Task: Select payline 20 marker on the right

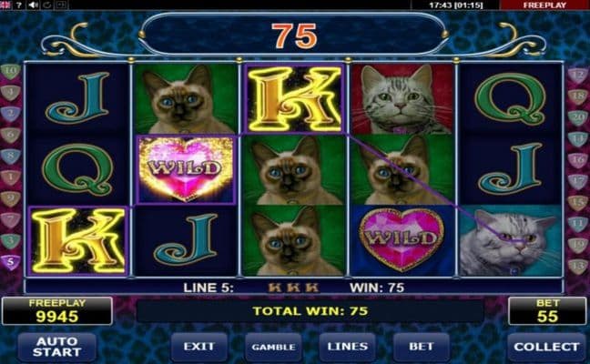Action: click(x=577, y=117)
